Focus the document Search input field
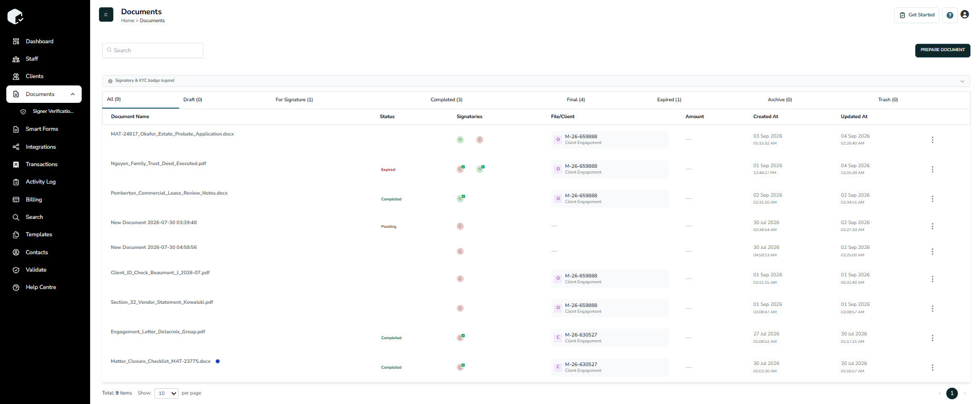Screen dimensions: 980x404 153,51
